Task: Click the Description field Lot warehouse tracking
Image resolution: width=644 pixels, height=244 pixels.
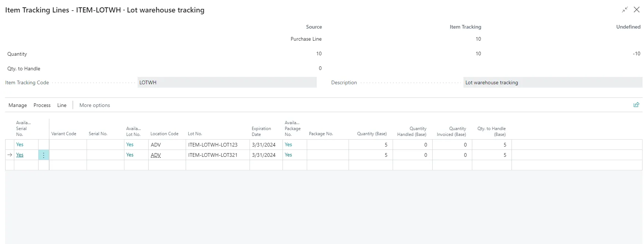Action: [552, 82]
